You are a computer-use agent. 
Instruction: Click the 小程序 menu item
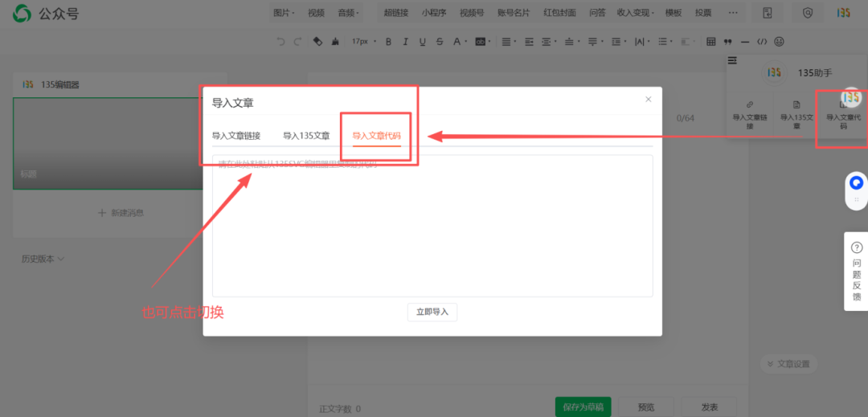(x=433, y=13)
